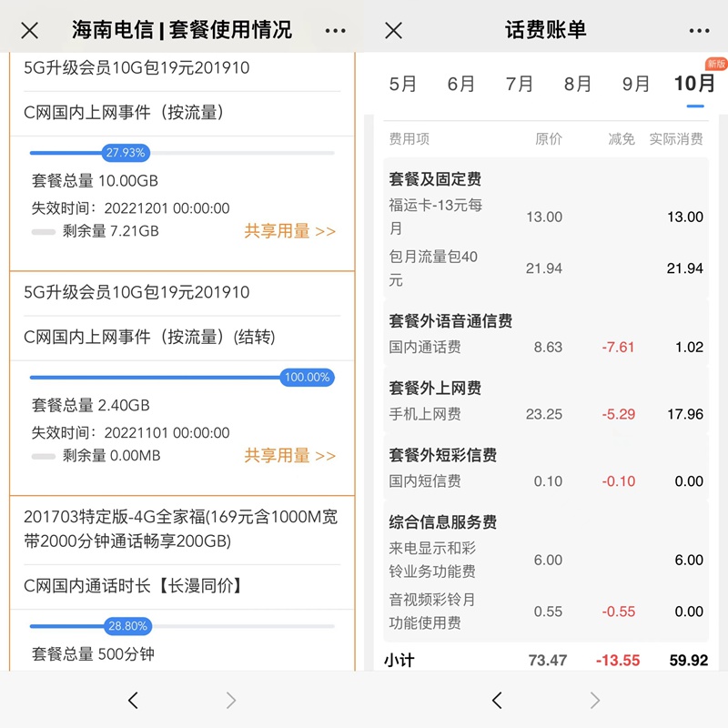Viewport: 728px width, 728px height.
Task: Switch to the 7月 bill tab
Action: (519, 84)
